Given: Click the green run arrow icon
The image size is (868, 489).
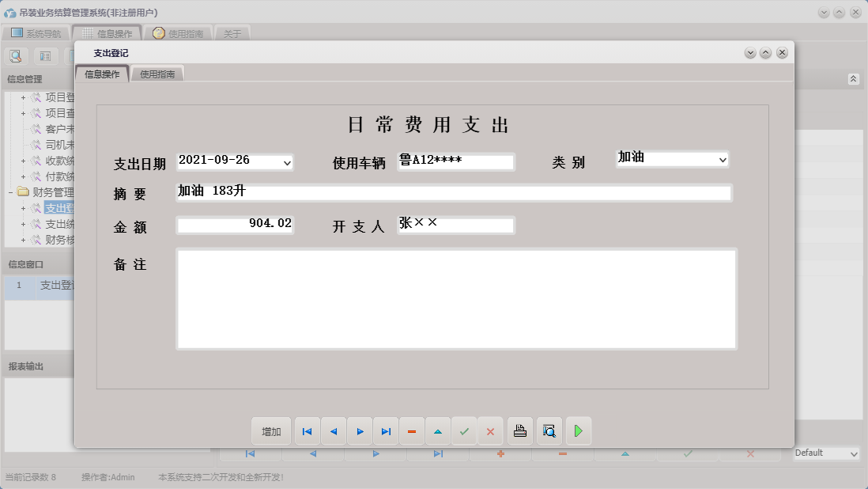Looking at the screenshot, I should click(578, 430).
